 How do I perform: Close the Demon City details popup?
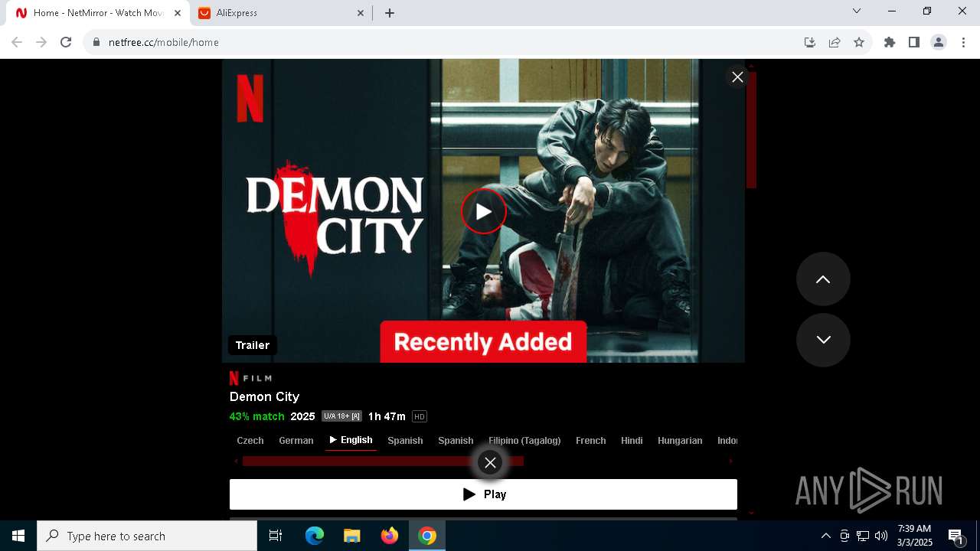[x=737, y=77]
